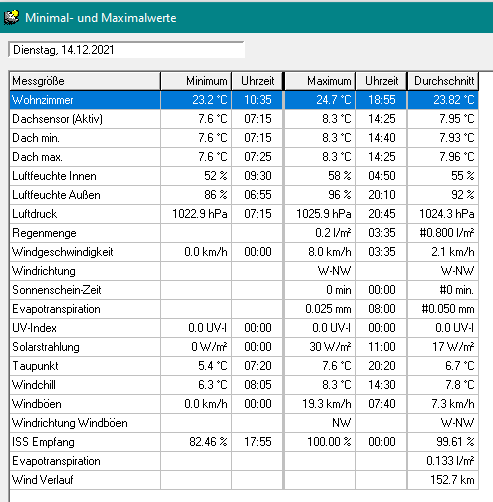Select the Regenmenge row
Screen dimensions: 493x502
coord(244,233)
